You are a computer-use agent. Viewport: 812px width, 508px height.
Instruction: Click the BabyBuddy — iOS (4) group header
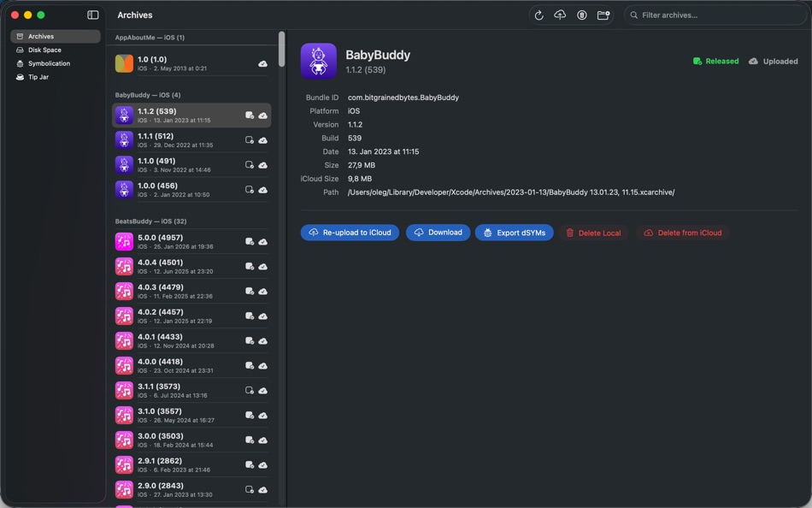(x=148, y=95)
